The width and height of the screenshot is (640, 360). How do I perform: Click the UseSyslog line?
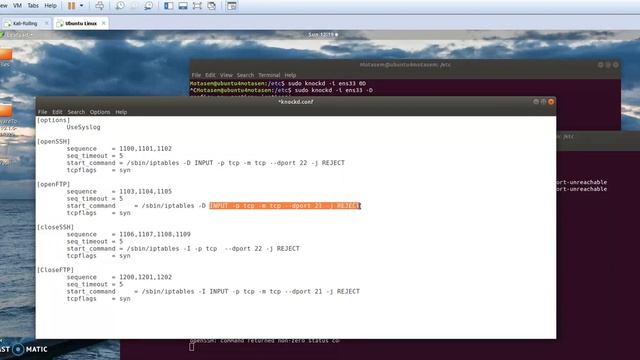(x=83, y=127)
